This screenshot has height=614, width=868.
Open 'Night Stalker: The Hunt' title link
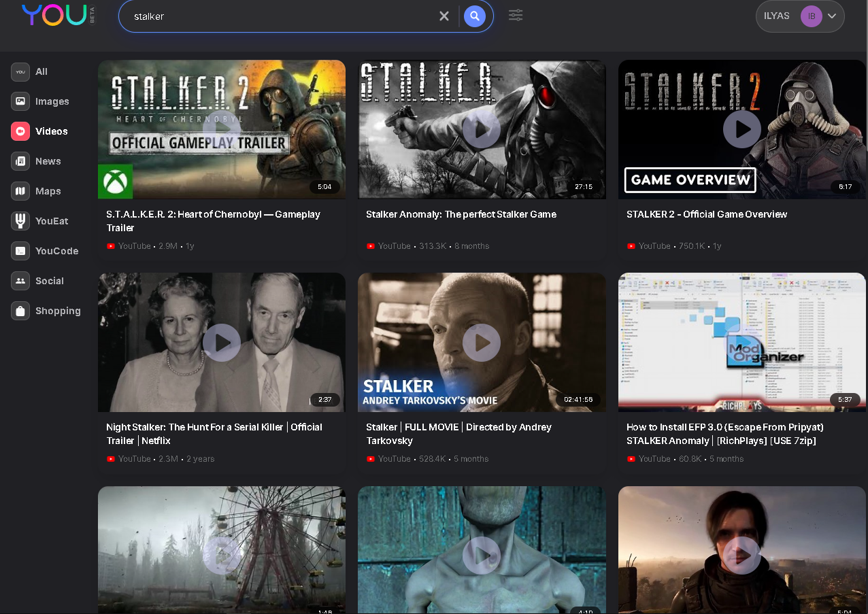click(214, 434)
